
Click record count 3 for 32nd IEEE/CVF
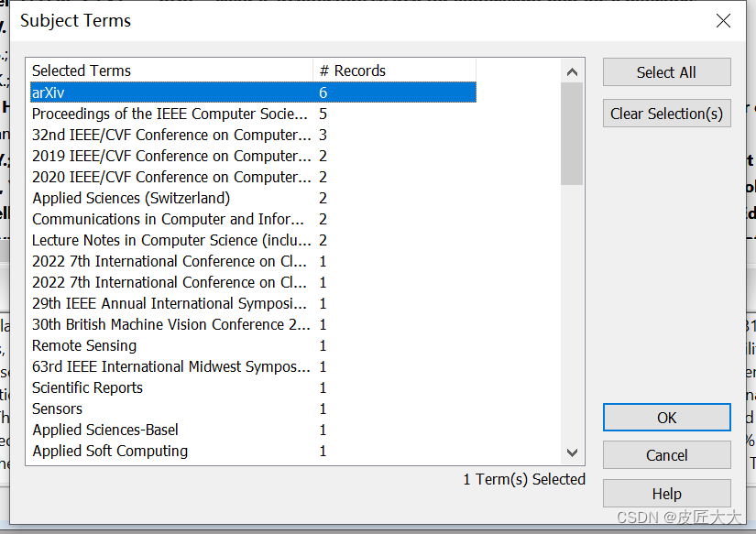pyautogui.click(x=323, y=135)
